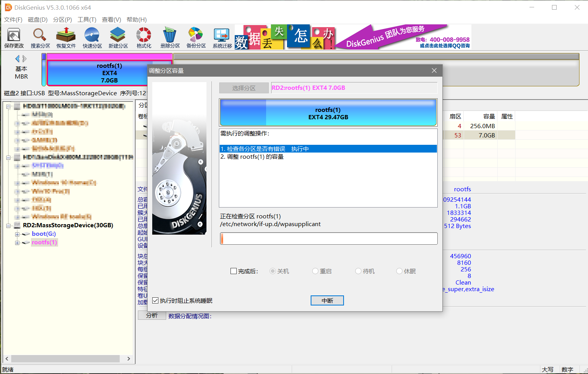This screenshot has height=374, width=588.
Task: Select the 快速分区 (Quick Partition) icon
Action: [92, 38]
